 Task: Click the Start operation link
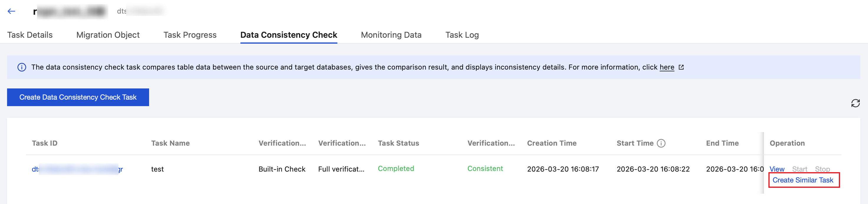(x=799, y=169)
